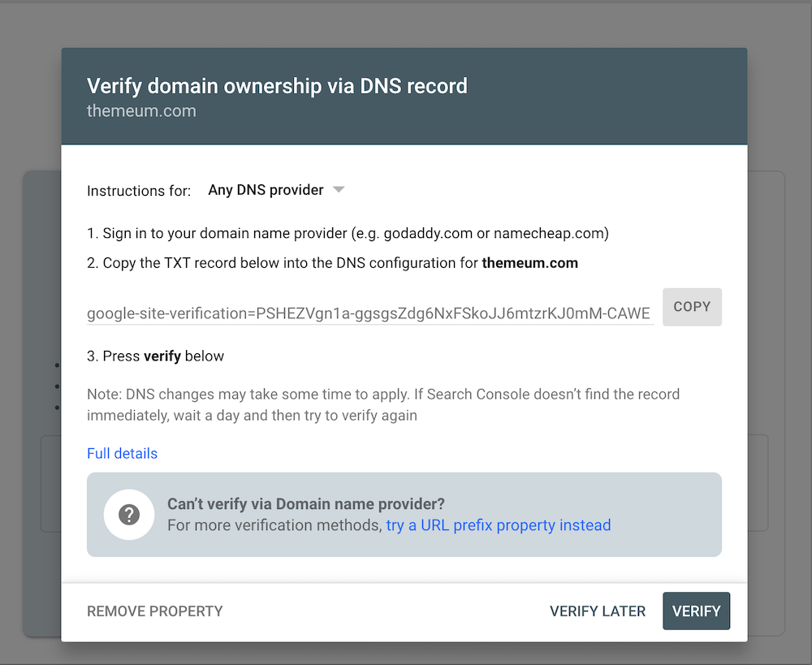Click the REMOVE PROPERTY button
Viewport: 812px width, 665px height.
[155, 611]
